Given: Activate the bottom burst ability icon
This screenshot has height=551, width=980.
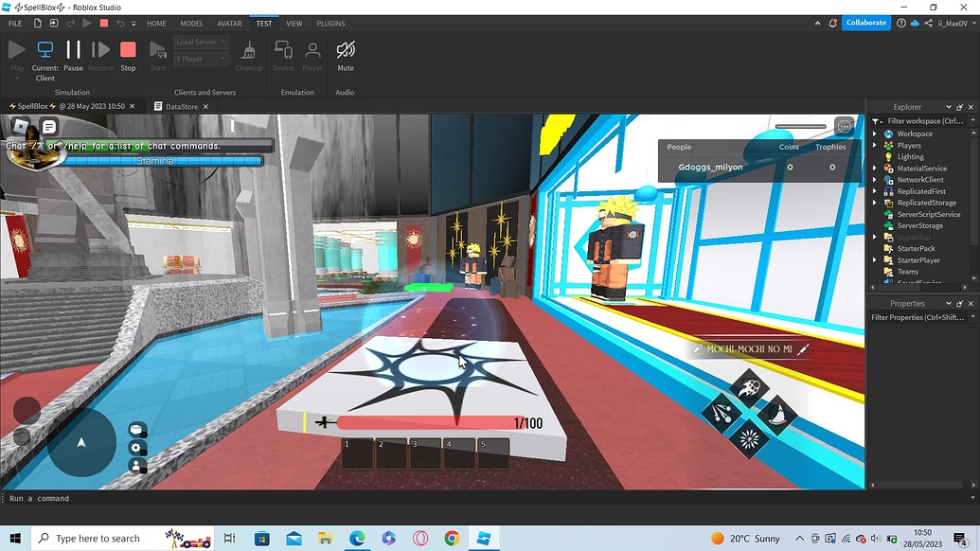Looking at the screenshot, I should pos(749,439).
